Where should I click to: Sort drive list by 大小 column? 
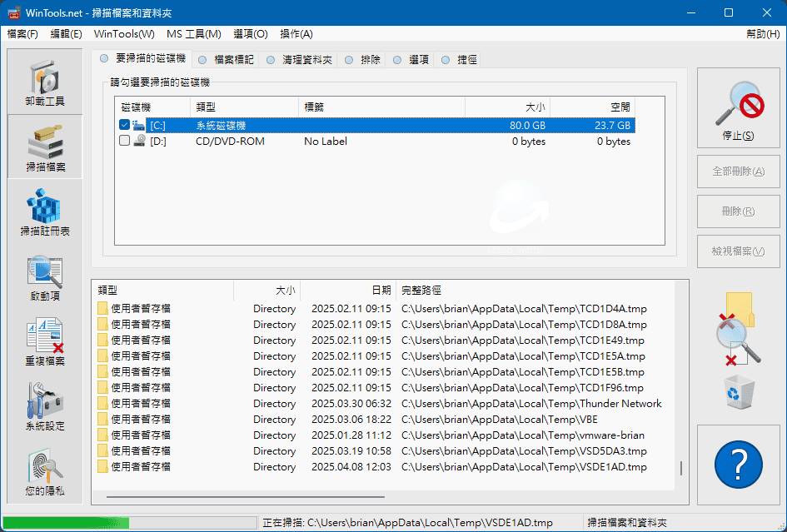[x=507, y=107]
